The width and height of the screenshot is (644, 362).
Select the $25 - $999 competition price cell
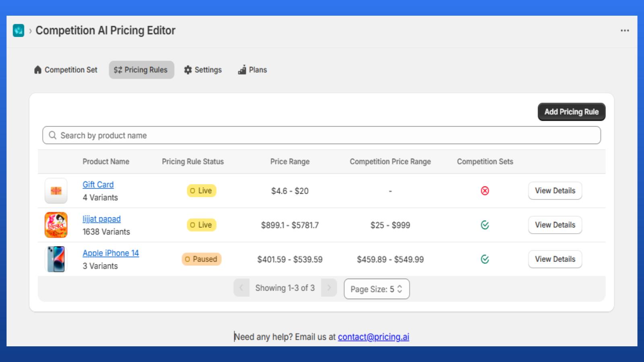pos(390,225)
